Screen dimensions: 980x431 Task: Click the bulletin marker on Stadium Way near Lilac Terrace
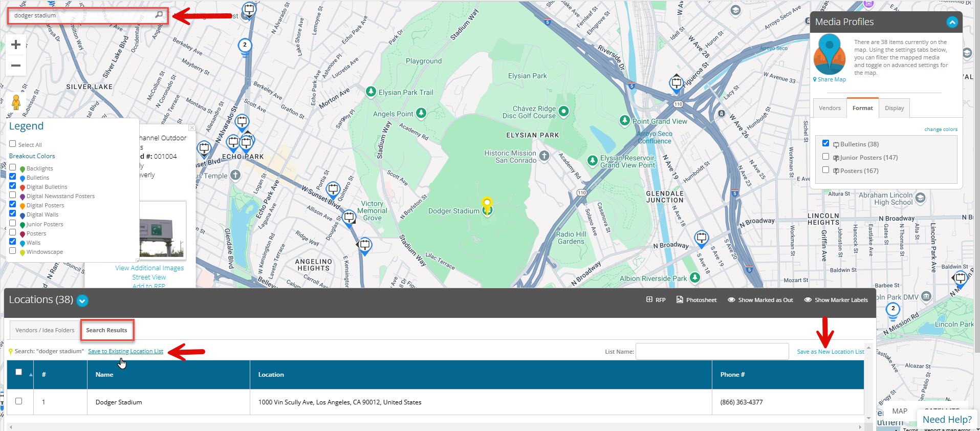click(364, 245)
